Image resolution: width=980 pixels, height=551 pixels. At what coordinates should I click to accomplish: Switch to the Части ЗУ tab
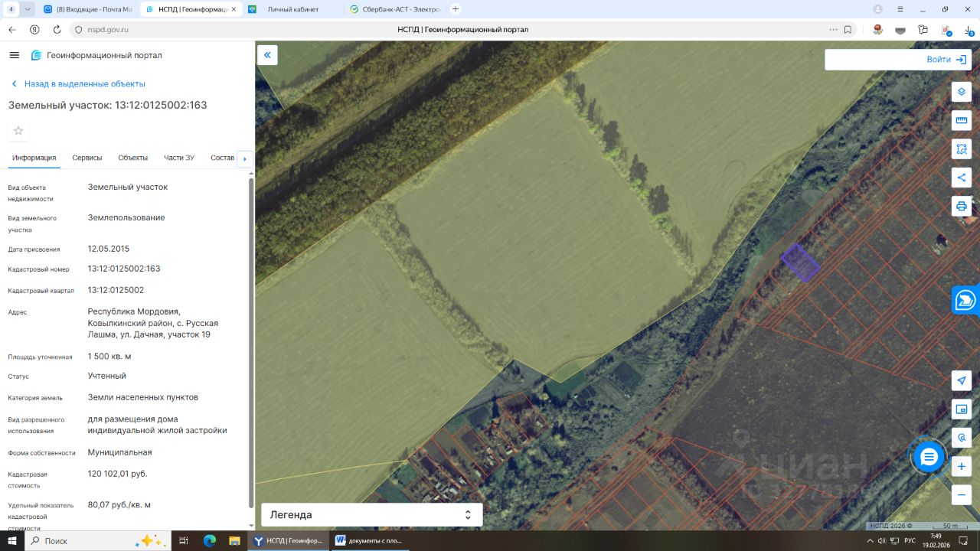tap(179, 158)
